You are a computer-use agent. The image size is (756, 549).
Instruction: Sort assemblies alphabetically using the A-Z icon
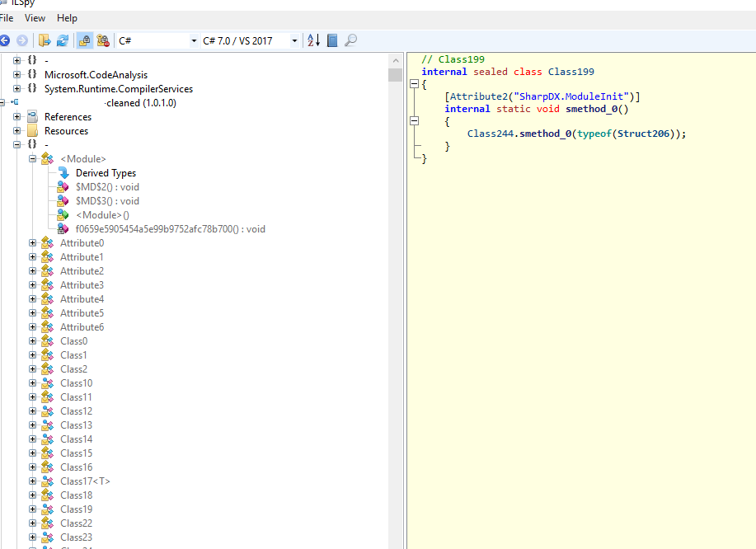(312, 40)
